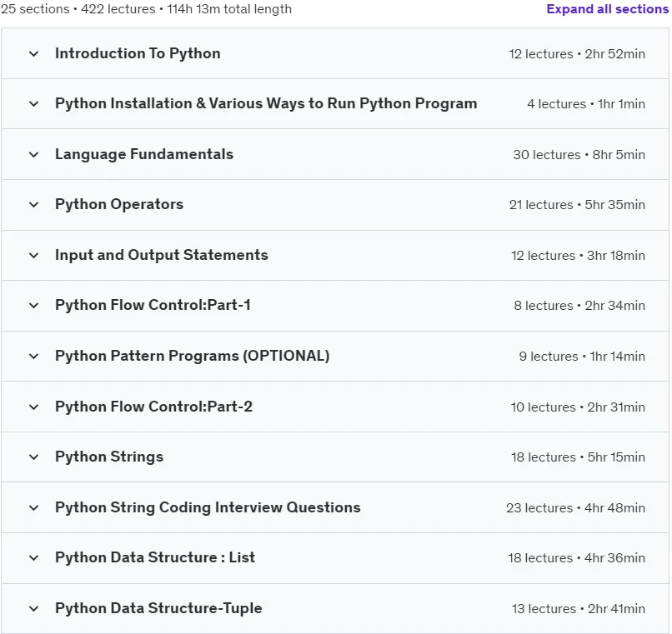Viewport: 672px width, 634px height.
Task: Expand the Python Operators chevron
Action: (34, 205)
